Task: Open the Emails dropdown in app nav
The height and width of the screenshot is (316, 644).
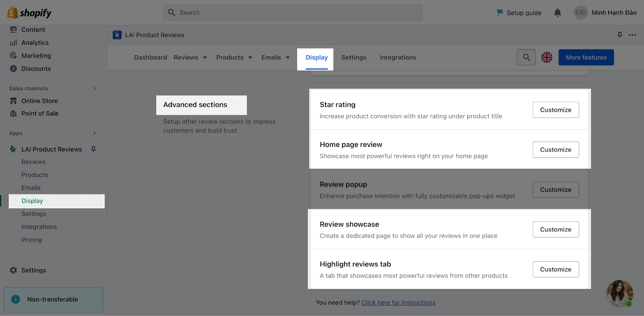Action: pos(276,57)
